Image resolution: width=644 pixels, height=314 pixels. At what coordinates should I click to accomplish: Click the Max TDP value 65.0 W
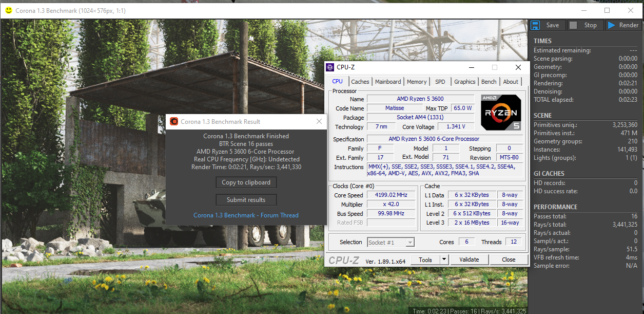click(x=462, y=108)
